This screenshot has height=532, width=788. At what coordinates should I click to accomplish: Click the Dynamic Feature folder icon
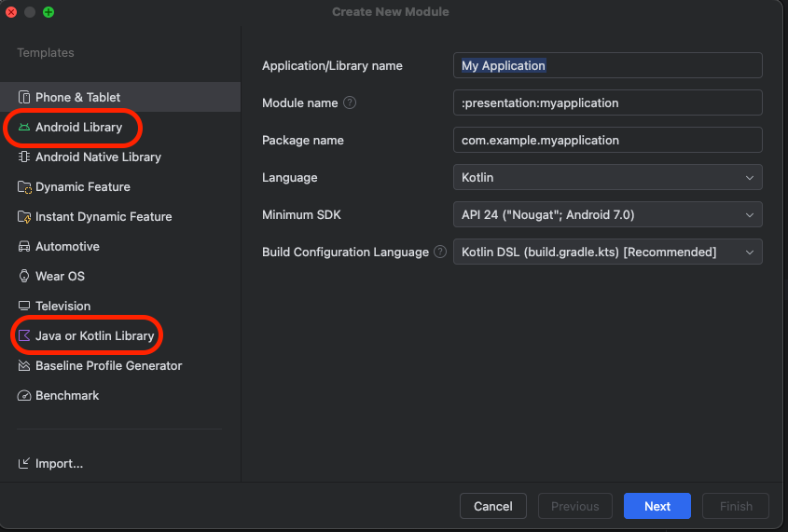pos(24,186)
